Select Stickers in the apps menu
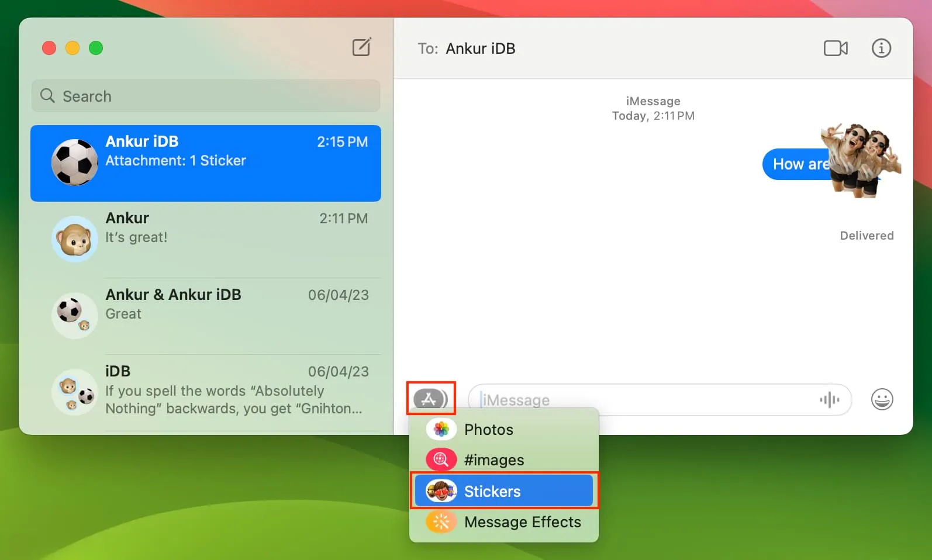 [x=503, y=491]
